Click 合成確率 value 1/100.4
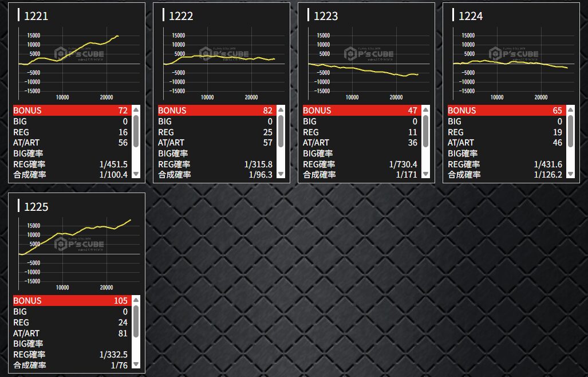588x377 pixels. (x=113, y=174)
